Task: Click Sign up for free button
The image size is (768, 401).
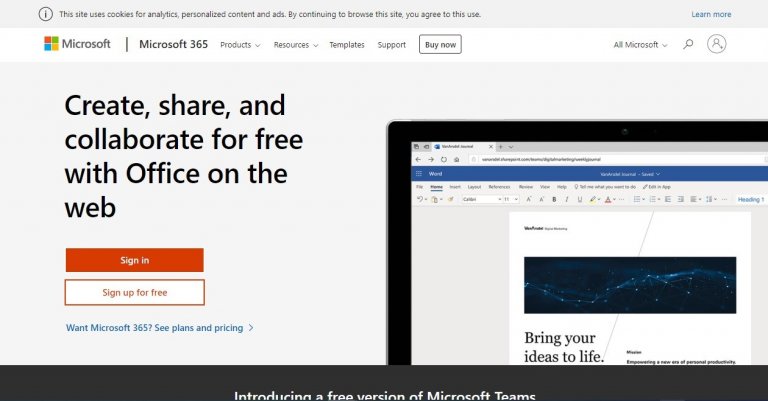Action: (x=135, y=292)
